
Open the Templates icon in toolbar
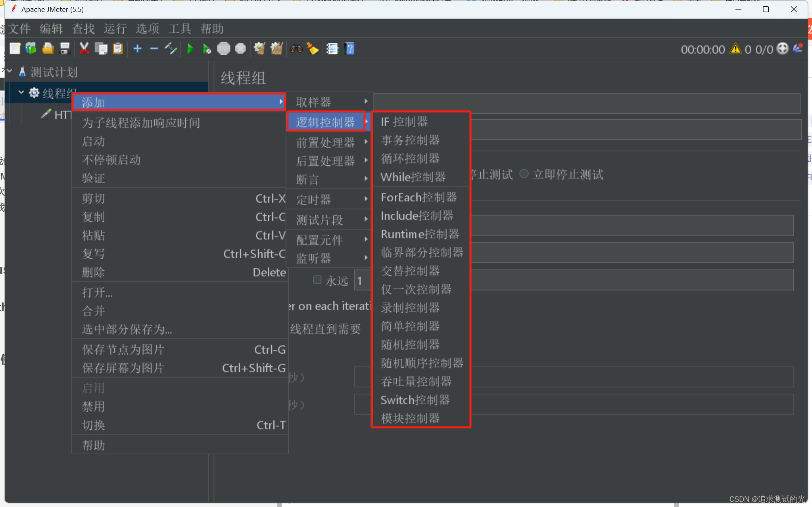click(x=31, y=49)
